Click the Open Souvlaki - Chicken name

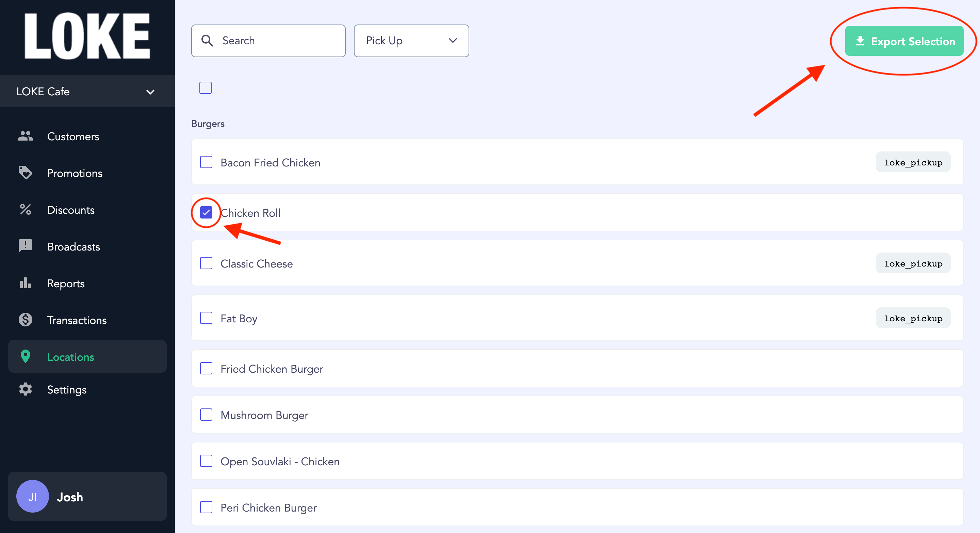[280, 462]
